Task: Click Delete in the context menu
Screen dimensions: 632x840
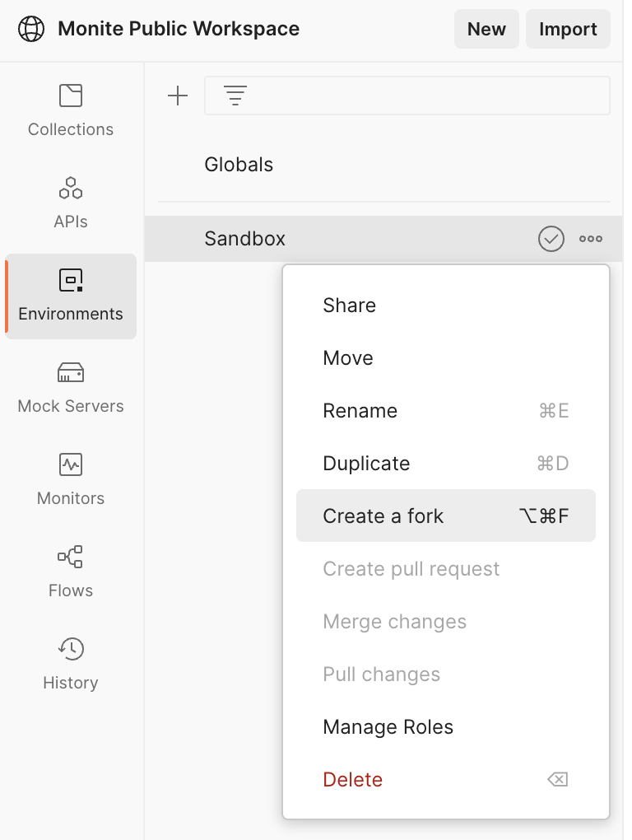Action: point(353,780)
